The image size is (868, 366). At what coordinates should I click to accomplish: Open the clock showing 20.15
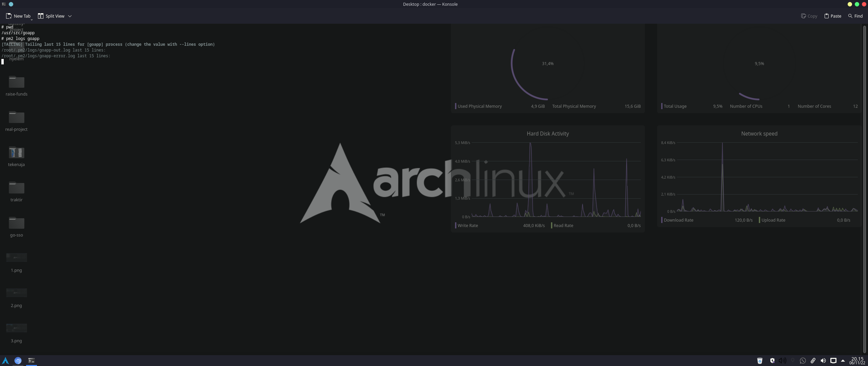click(857, 361)
